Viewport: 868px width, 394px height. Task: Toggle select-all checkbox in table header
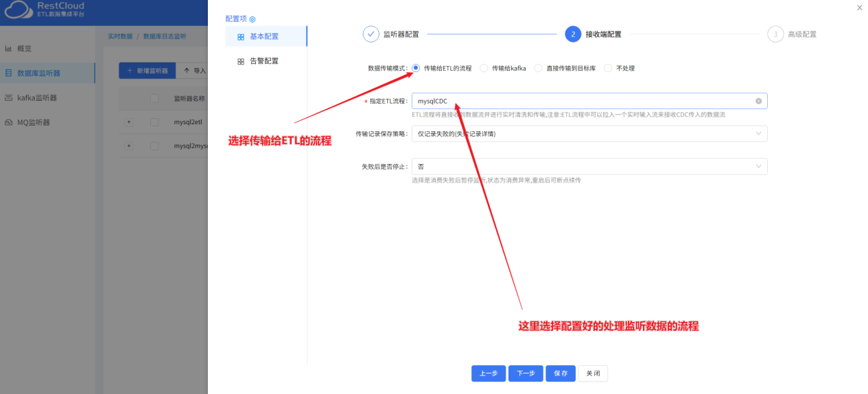point(154,98)
